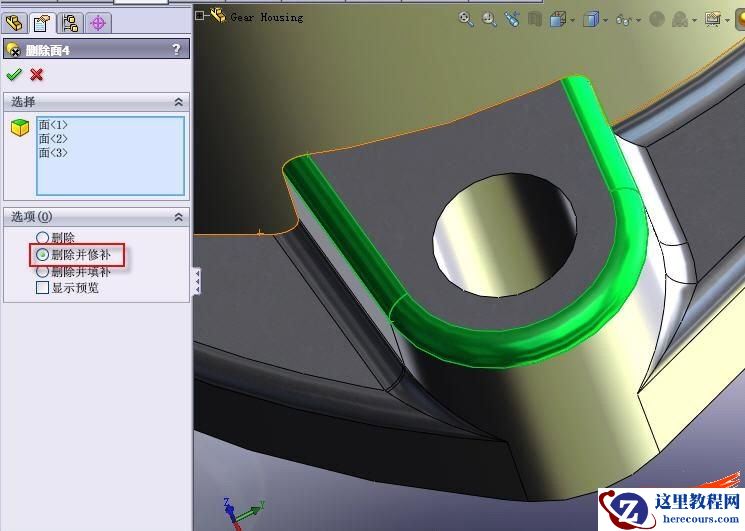The height and width of the screenshot is (531, 745).
Task: Expand the Gear Housing flyout tree
Action: (200, 16)
